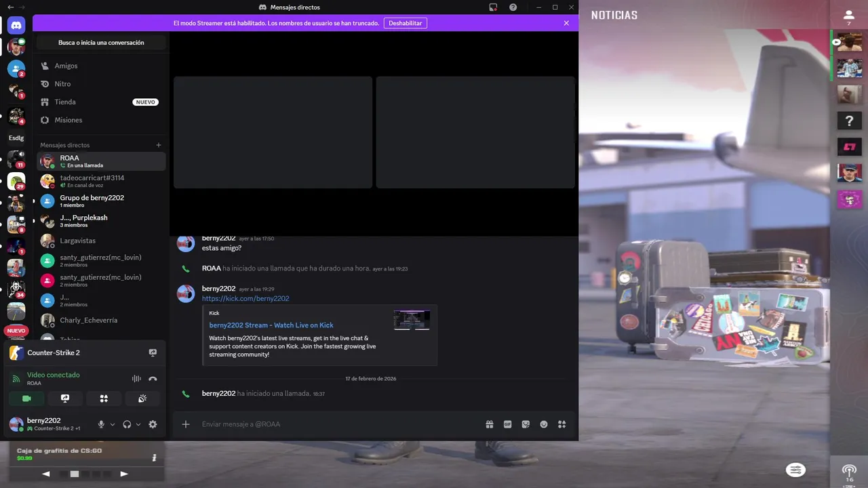Click the Busca o inicia una conversación search
This screenshot has height=488, width=868.
101,43
